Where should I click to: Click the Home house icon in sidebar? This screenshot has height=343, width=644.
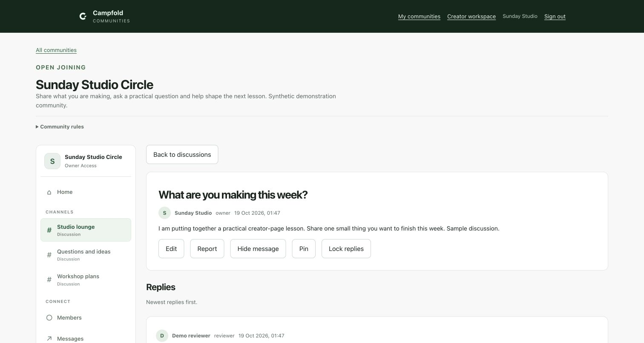(49, 192)
